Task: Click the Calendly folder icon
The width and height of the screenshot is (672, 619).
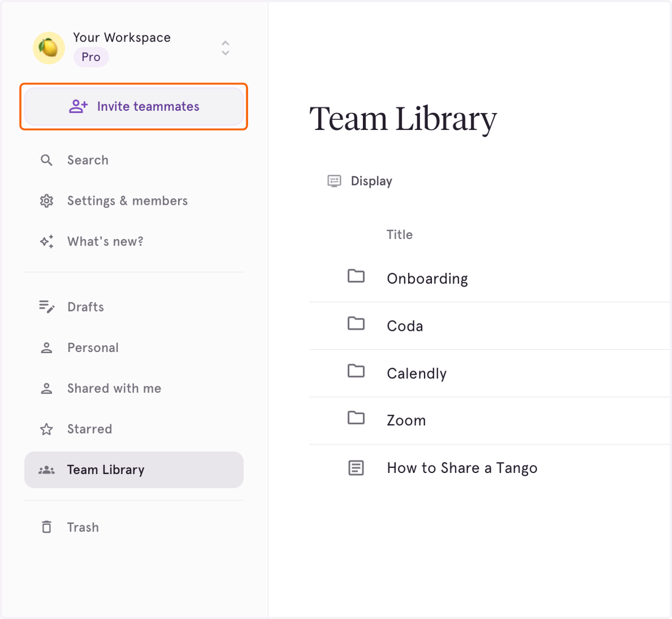Action: [x=356, y=371]
